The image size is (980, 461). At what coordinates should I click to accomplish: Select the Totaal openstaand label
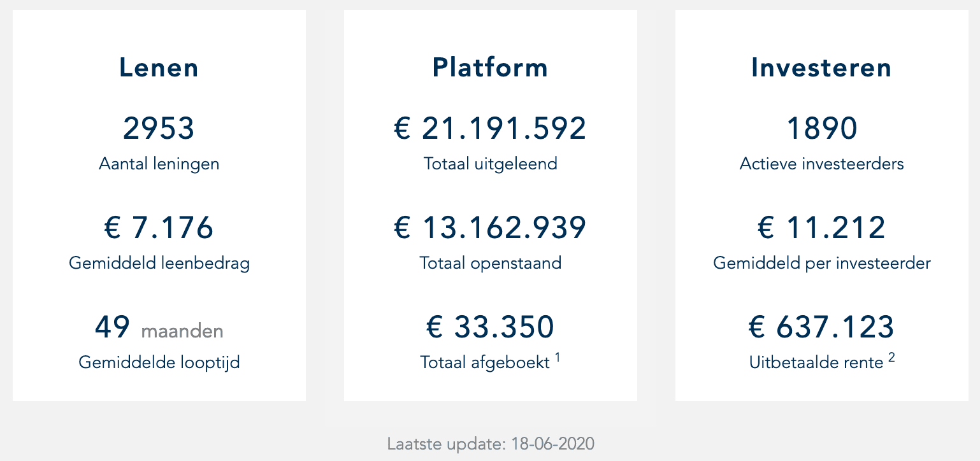coord(490,263)
